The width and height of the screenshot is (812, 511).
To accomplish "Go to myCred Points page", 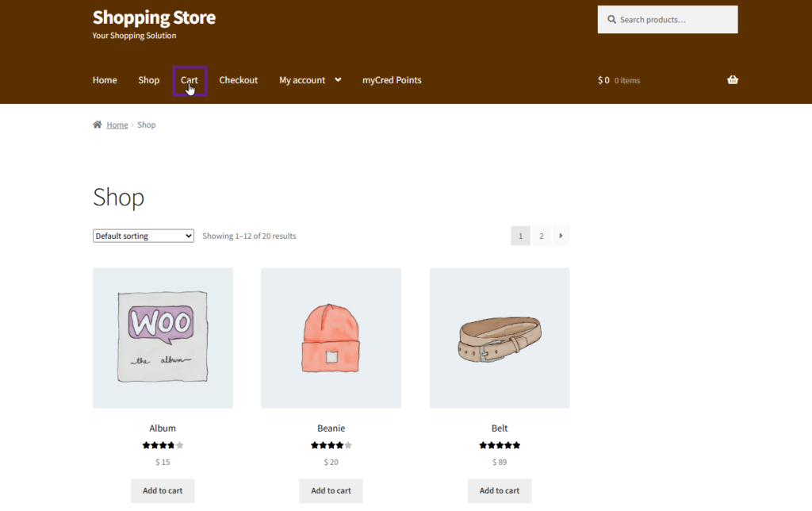I will click(392, 80).
